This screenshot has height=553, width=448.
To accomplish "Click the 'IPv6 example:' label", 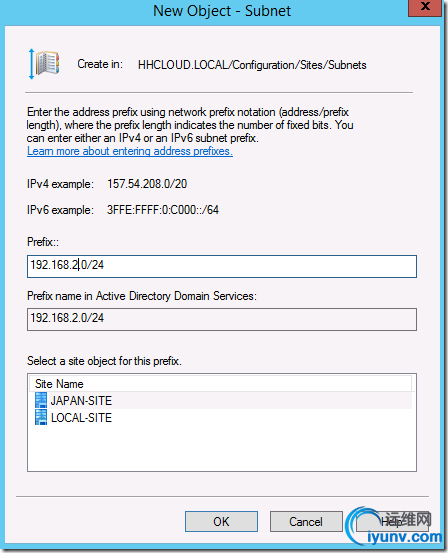I will tap(60, 210).
